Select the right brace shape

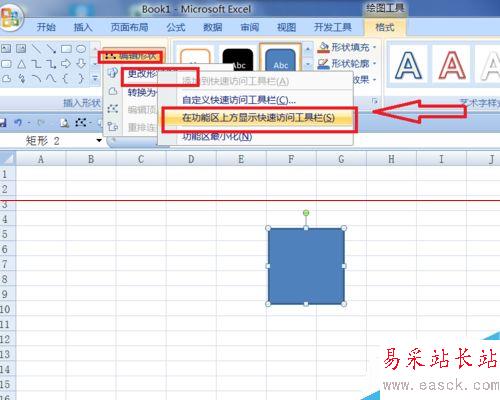pyautogui.click(x=81, y=79)
